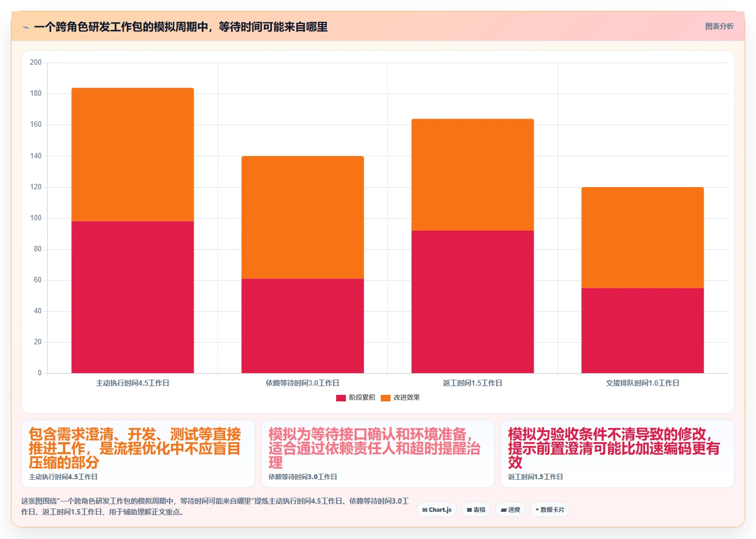This screenshot has height=539, width=756.
Task: Open the 图表分析 label in the header
Action: click(719, 26)
